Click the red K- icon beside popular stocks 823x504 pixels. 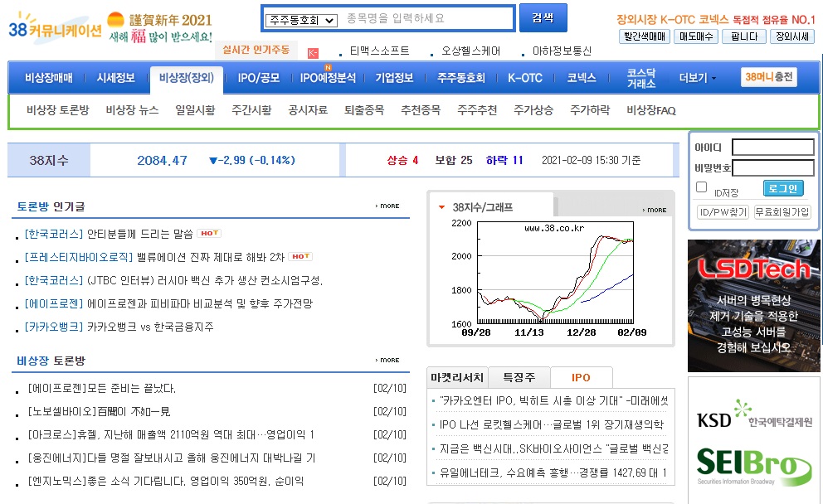[314, 53]
